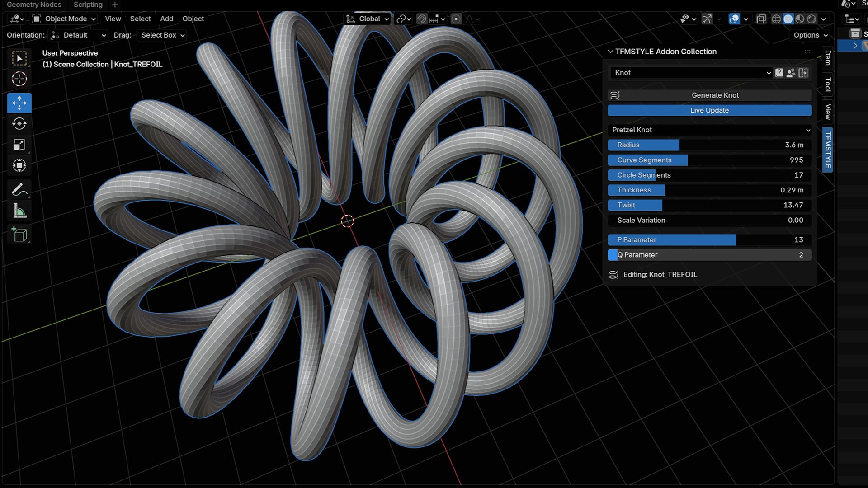Image resolution: width=868 pixels, height=488 pixels.
Task: Select the Move tool
Action: pos(19,103)
